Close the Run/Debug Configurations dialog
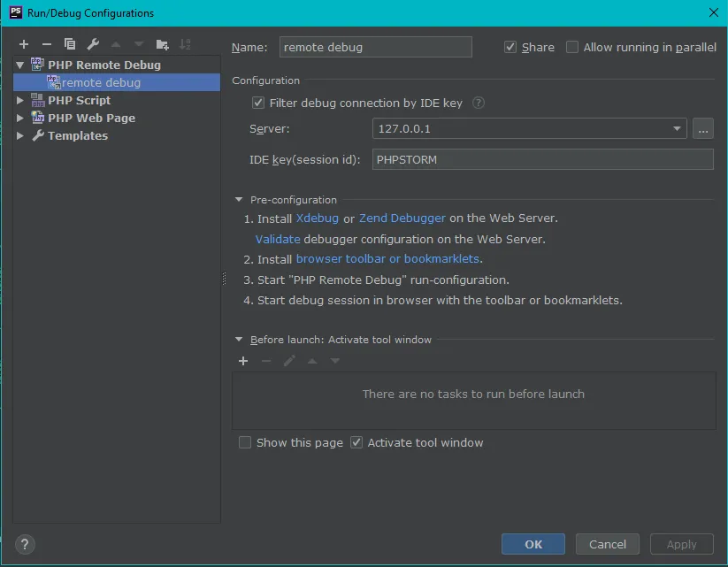This screenshot has height=567, width=728. click(x=714, y=12)
